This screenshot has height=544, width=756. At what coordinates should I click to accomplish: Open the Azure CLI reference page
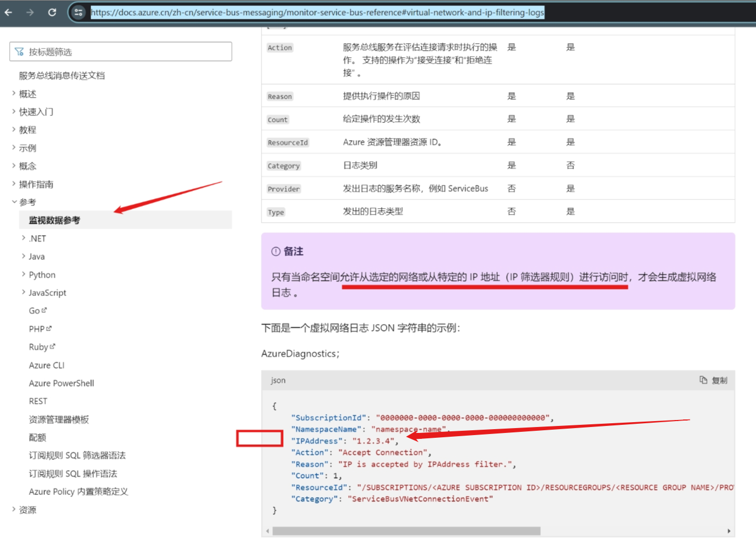pos(46,365)
